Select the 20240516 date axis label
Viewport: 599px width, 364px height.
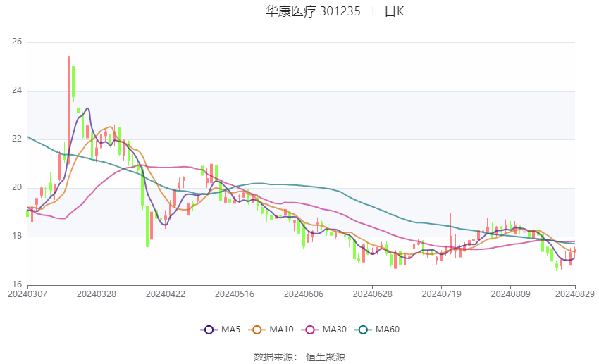point(235,294)
